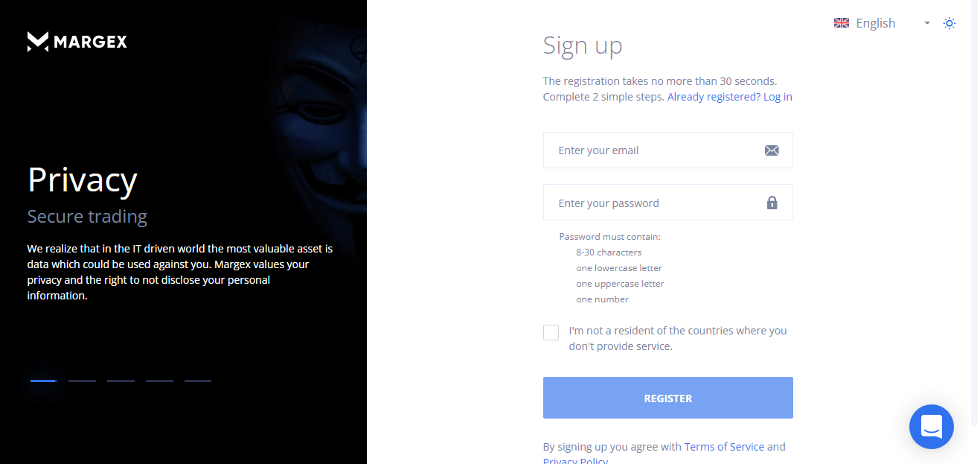Follow the Already registered? Log in link
The width and height of the screenshot is (980, 464).
(729, 97)
